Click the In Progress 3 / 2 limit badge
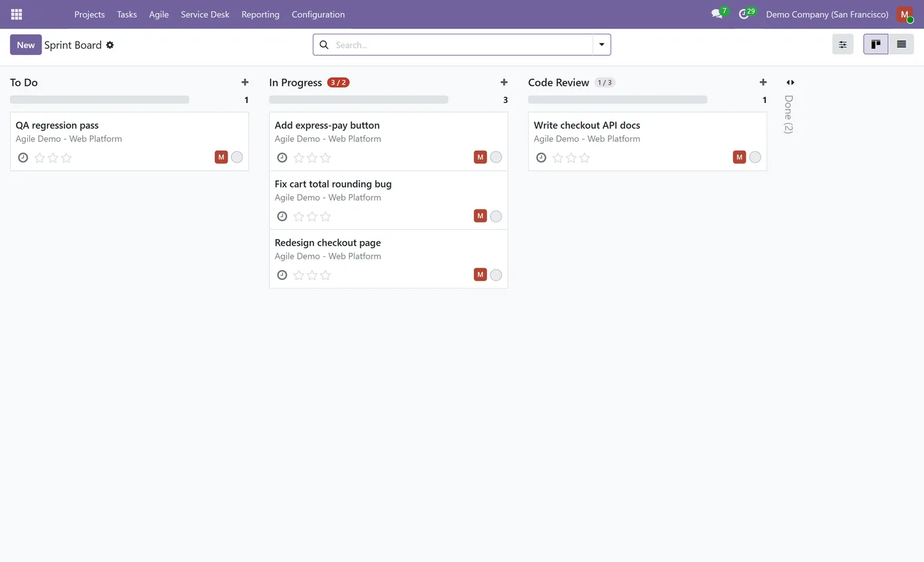924x562 pixels. click(339, 83)
